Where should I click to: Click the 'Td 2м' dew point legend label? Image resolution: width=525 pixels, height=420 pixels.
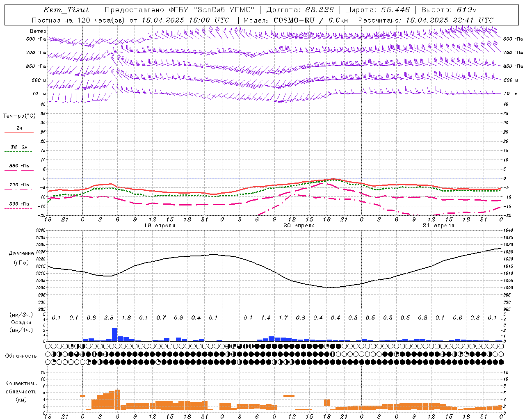pyautogui.click(x=19, y=147)
